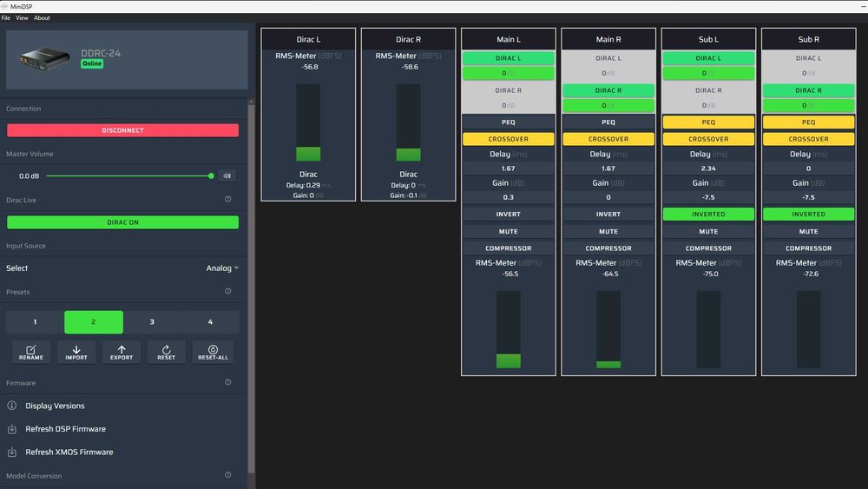
Task: Open PEQ for Sub L
Action: point(708,122)
